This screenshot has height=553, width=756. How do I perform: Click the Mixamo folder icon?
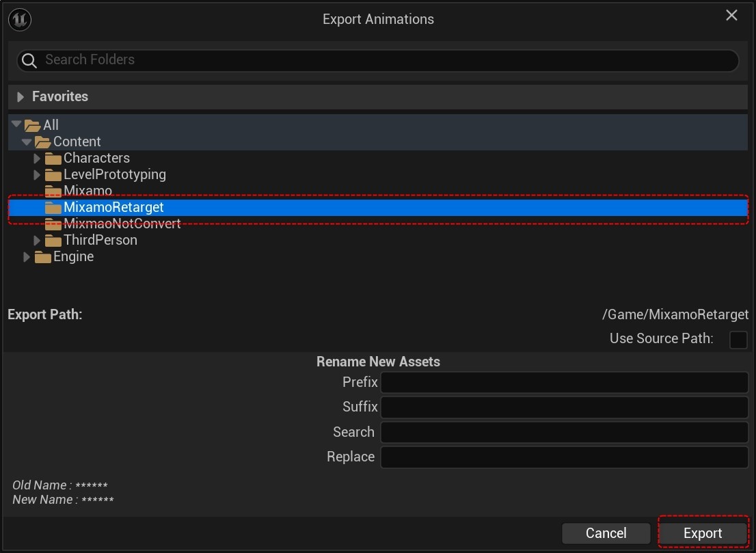tap(53, 191)
